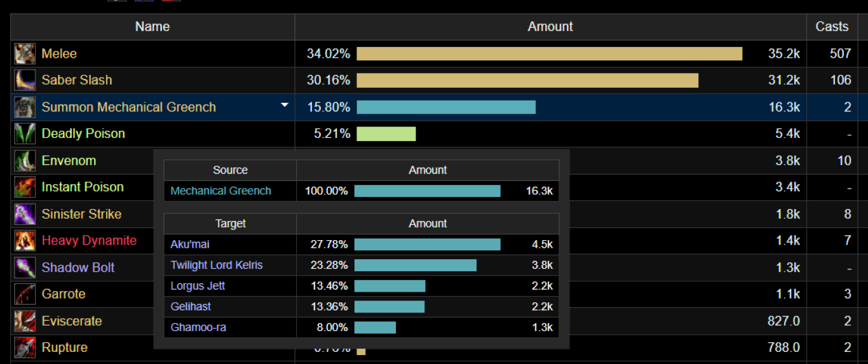Open the Mechanical Greench source link
The image size is (868, 364).
pyautogui.click(x=220, y=191)
